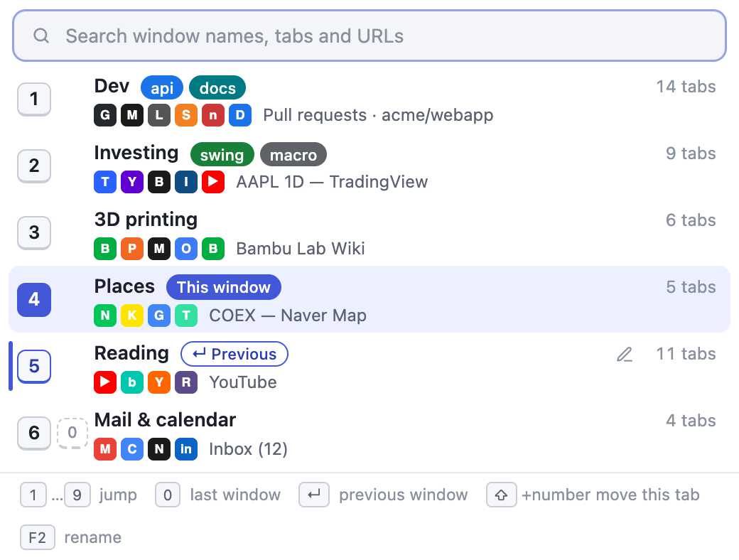Select window number 2 badge
The image size is (739, 560).
tap(34, 166)
